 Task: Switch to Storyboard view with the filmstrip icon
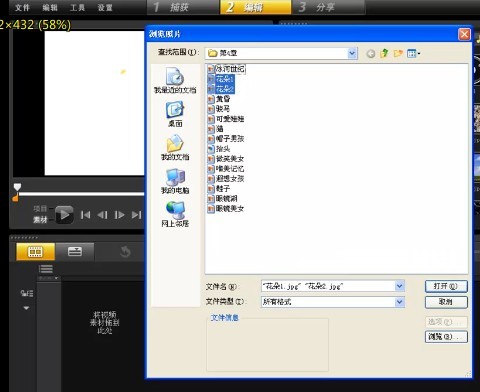[35, 252]
